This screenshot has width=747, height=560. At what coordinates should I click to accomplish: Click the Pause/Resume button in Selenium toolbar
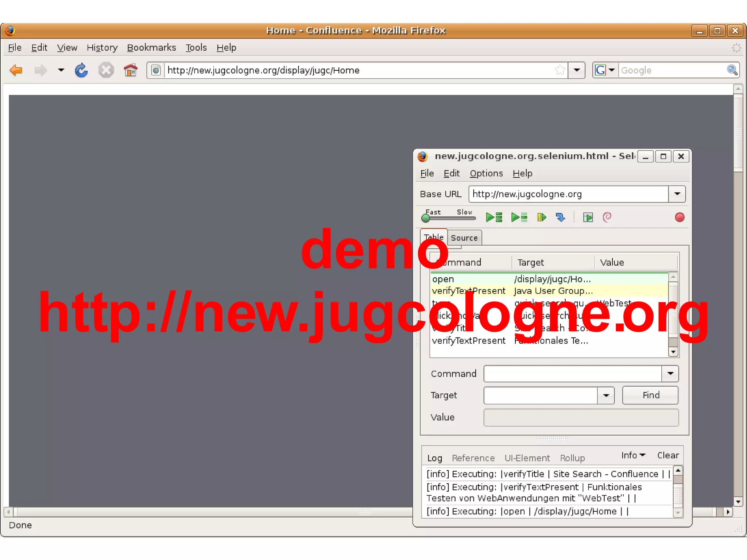pyautogui.click(x=542, y=217)
